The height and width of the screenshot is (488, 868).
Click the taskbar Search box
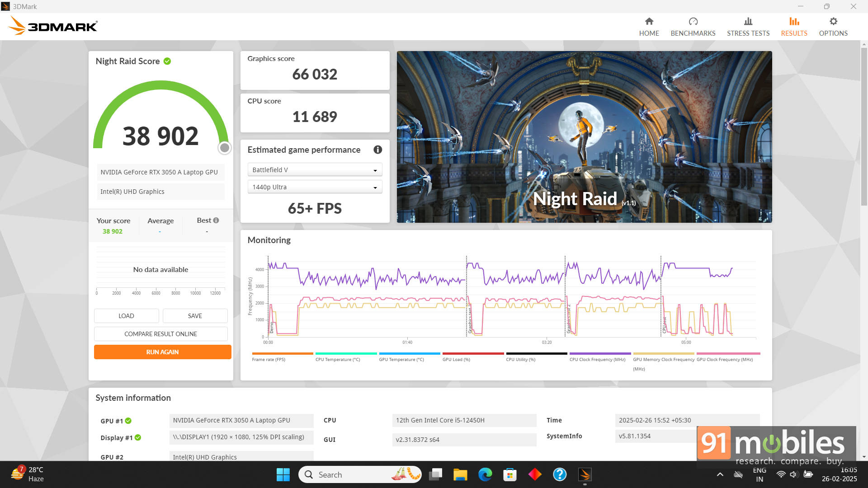pyautogui.click(x=360, y=474)
